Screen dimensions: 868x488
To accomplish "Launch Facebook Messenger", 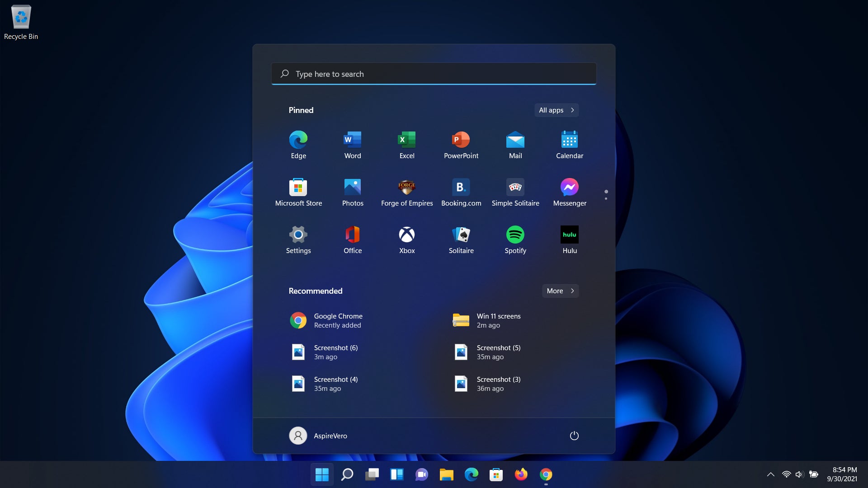I will click(569, 187).
